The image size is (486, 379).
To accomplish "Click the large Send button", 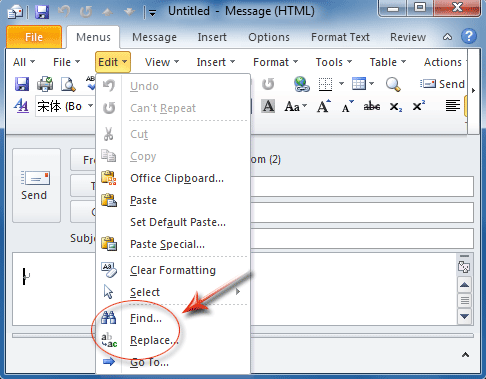I will coord(36,185).
